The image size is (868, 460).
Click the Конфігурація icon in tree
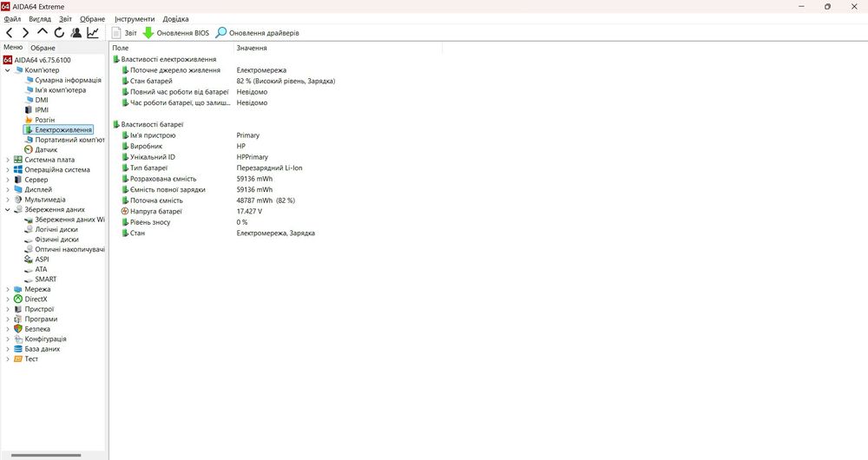click(x=18, y=339)
